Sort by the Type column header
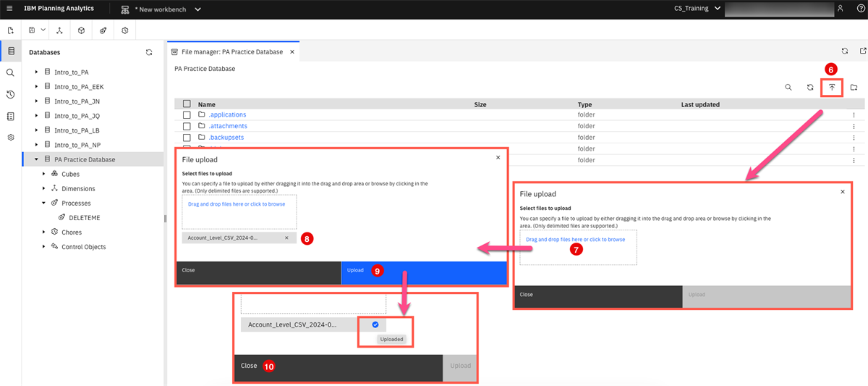 [x=584, y=104]
